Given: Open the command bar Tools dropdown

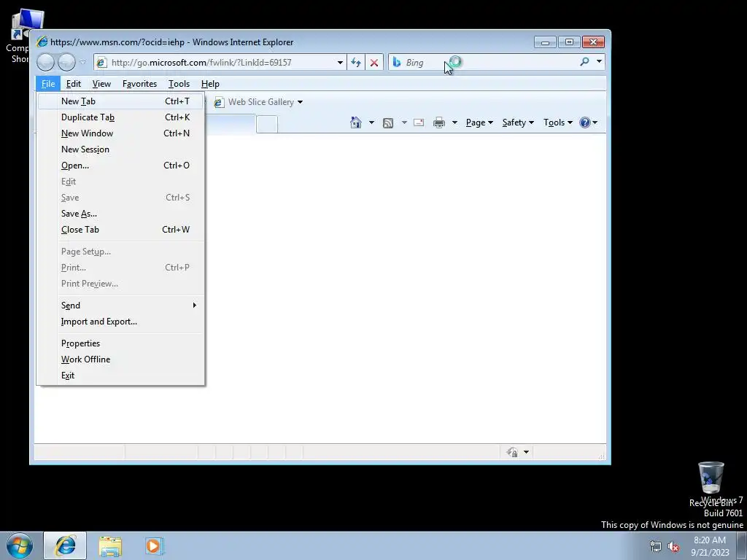Looking at the screenshot, I should tap(558, 122).
